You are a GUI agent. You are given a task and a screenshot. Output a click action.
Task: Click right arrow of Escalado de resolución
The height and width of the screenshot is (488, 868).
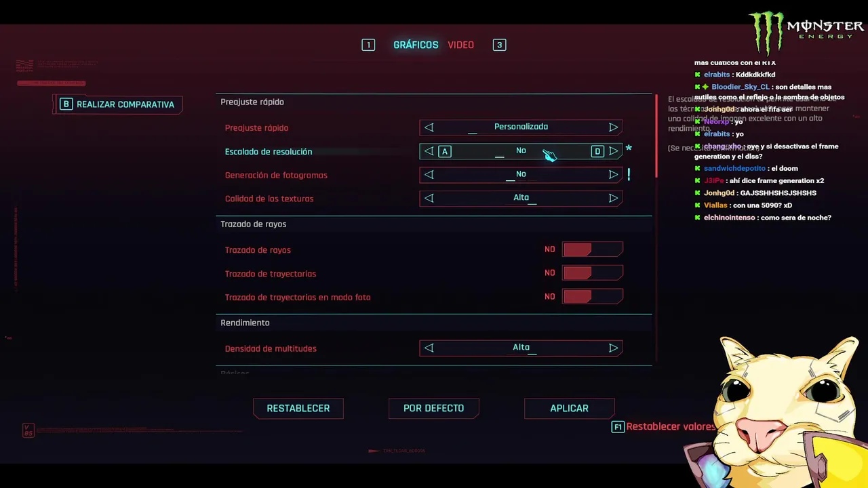click(x=613, y=151)
